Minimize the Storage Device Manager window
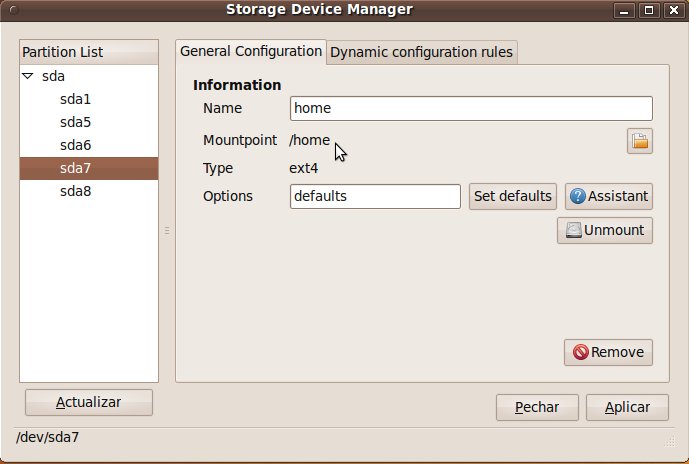The width and height of the screenshot is (689, 464). pos(624,10)
